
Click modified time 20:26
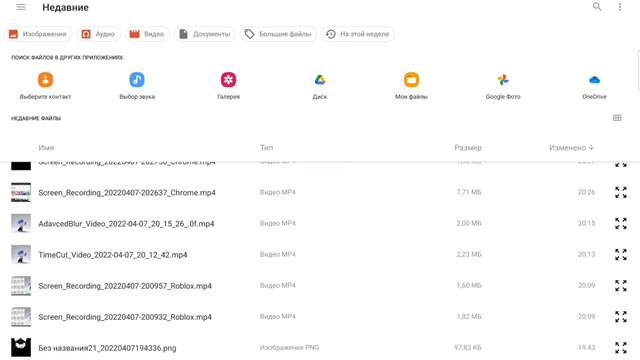(x=587, y=192)
